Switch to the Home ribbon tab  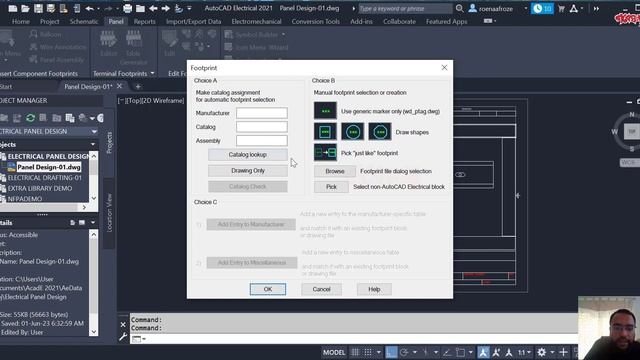(x=21, y=21)
